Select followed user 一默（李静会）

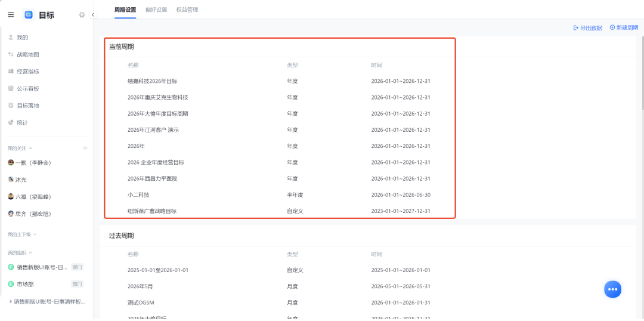(x=33, y=163)
